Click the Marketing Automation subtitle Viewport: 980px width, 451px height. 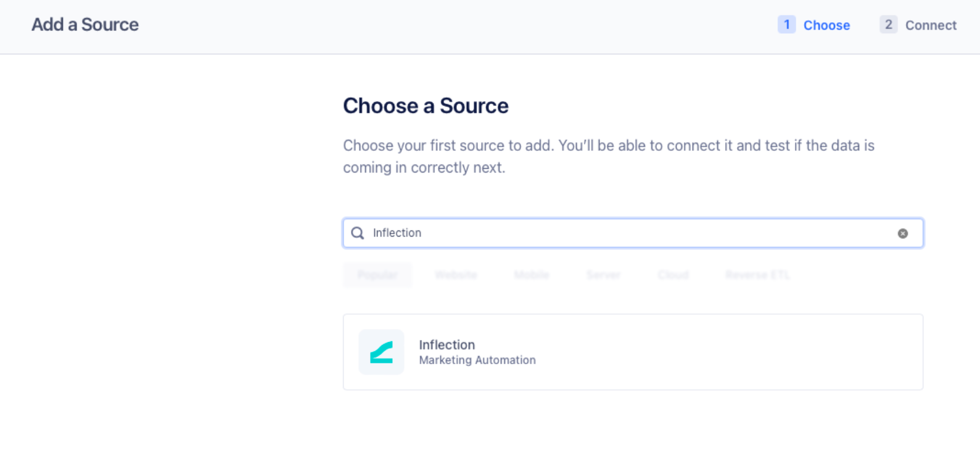(477, 360)
